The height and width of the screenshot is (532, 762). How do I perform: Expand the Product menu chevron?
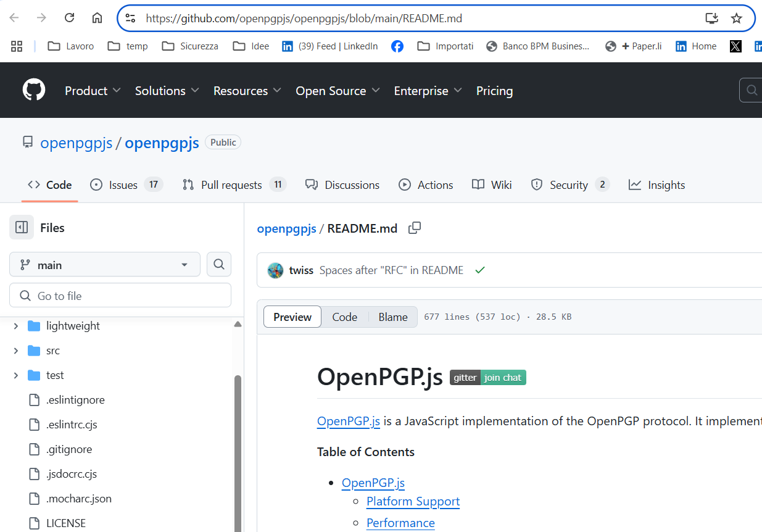point(118,90)
